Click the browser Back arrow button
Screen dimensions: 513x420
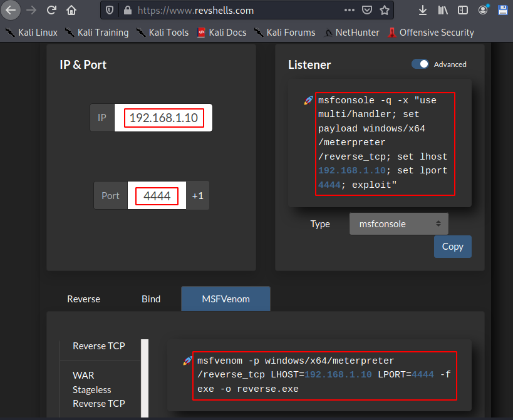(11, 10)
